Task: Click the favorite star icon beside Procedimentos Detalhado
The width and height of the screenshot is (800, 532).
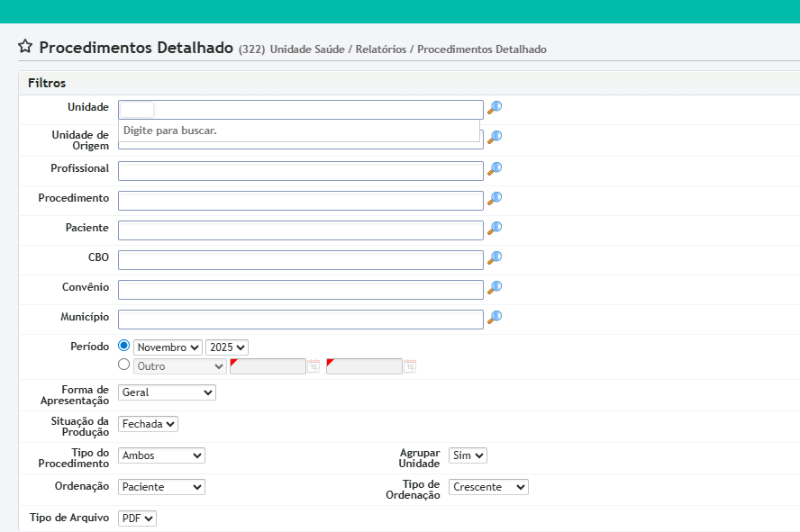Action: point(25,47)
